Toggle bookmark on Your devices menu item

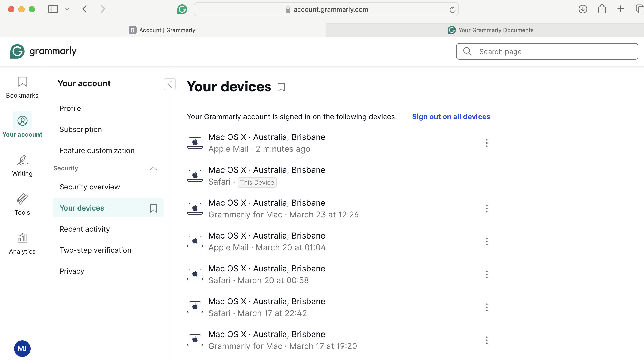pos(153,208)
